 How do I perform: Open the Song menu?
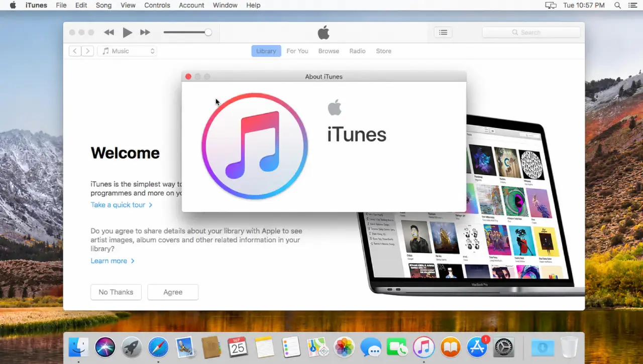click(103, 5)
